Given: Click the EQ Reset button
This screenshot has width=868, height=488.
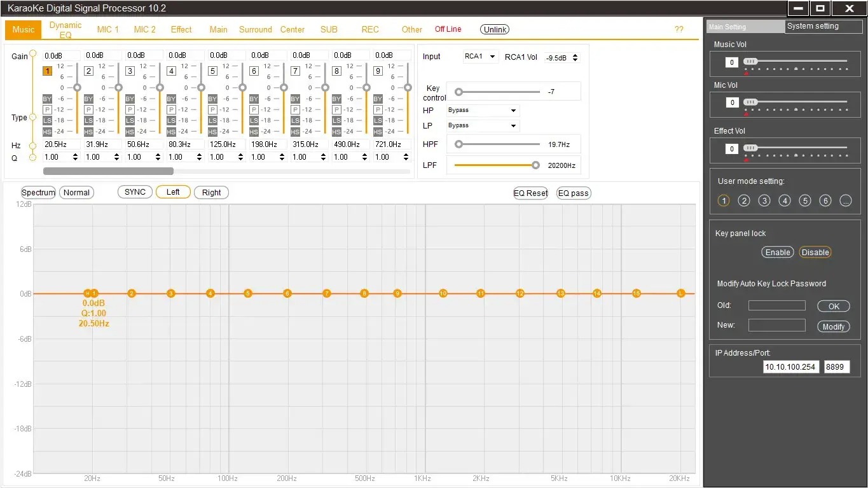Looking at the screenshot, I should pyautogui.click(x=531, y=193).
